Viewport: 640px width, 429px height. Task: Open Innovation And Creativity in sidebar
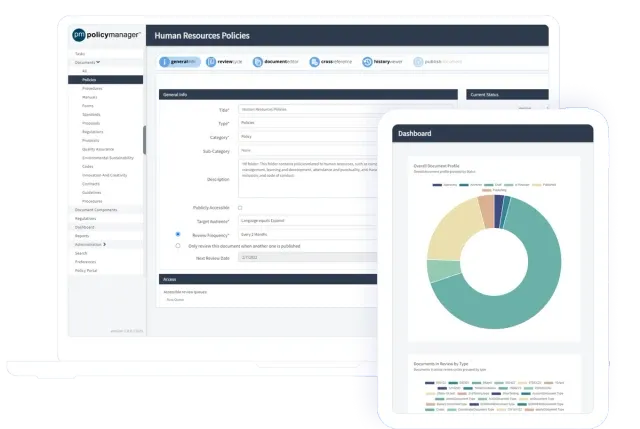tap(104, 175)
